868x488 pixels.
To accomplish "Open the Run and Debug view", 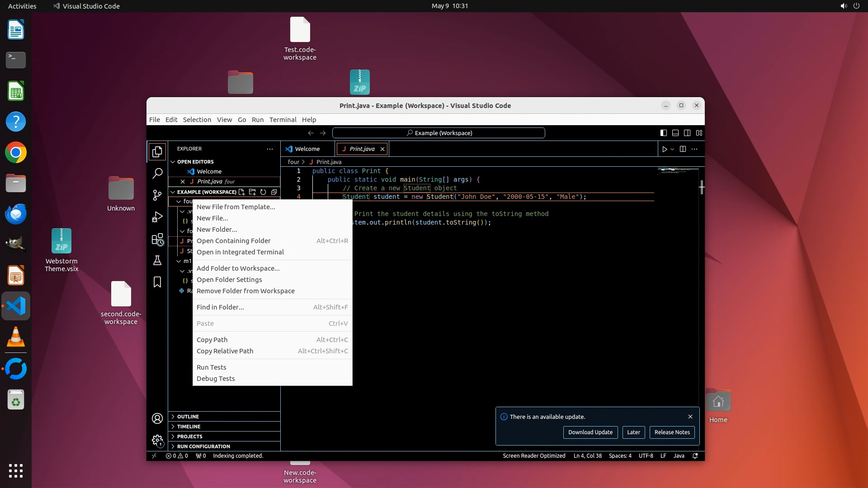I will pos(157,217).
